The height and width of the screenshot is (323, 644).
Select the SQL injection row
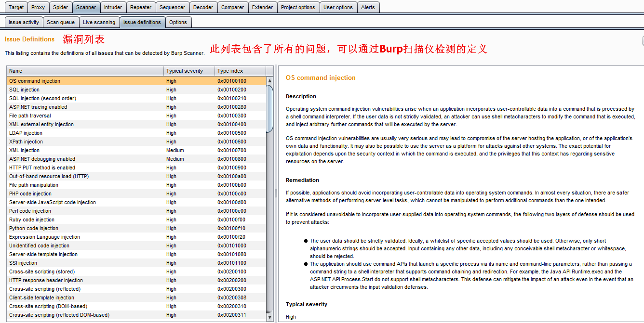click(x=136, y=90)
